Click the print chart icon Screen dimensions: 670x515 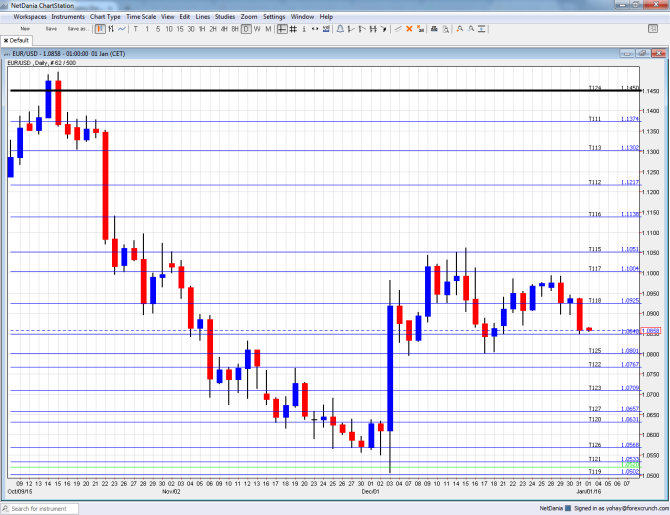pyautogui.click(x=434, y=29)
